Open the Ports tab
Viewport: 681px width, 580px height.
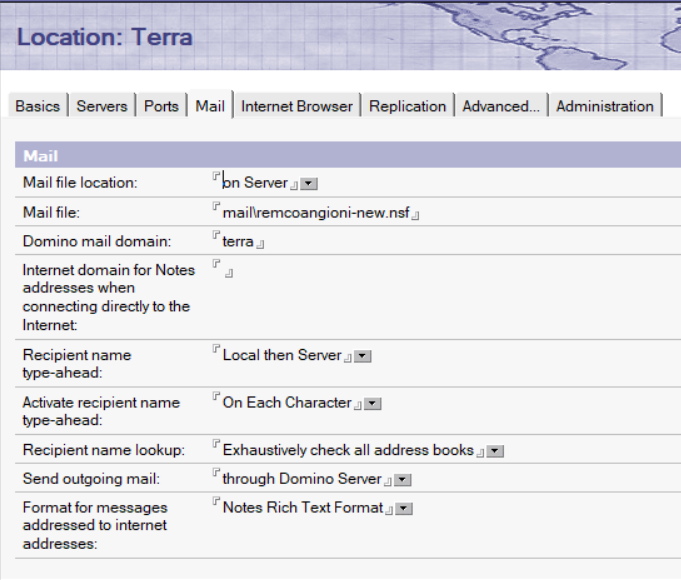coord(161,106)
